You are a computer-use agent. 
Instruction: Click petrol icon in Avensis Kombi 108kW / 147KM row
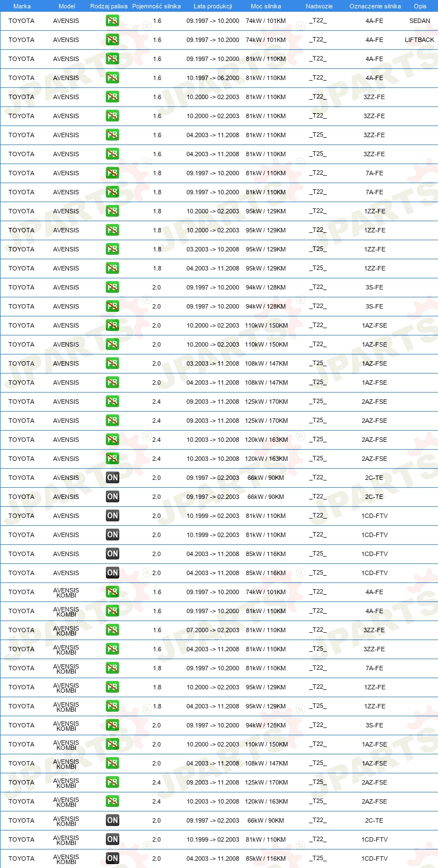[x=112, y=763]
